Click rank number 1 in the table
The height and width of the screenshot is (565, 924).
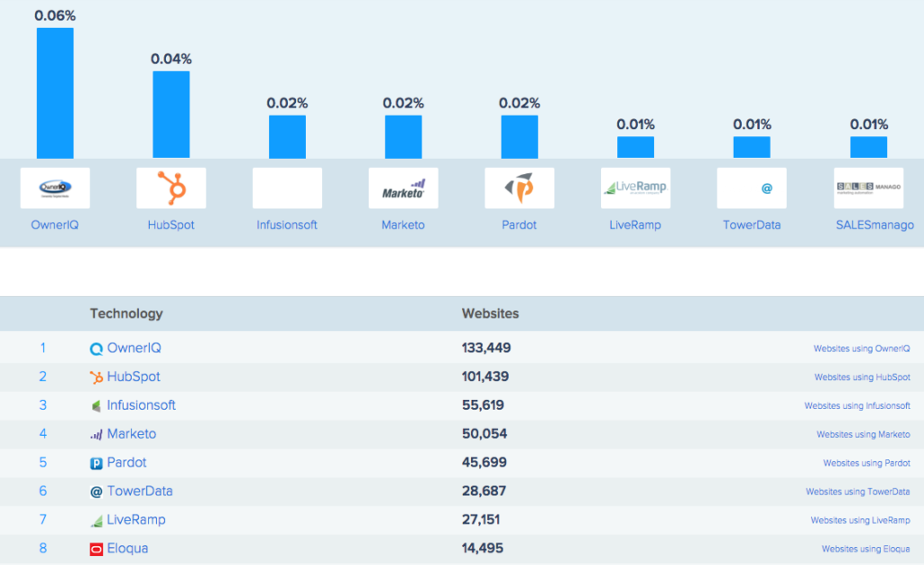pos(43,347)
